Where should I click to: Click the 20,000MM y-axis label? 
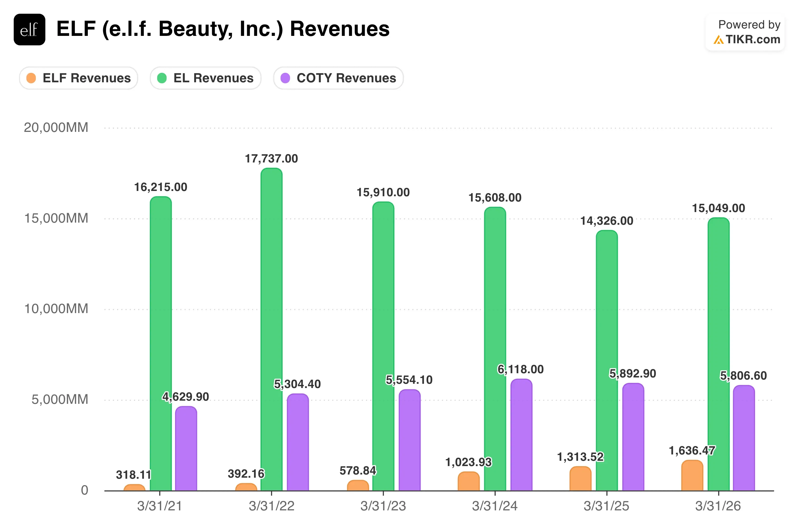(x=56, y=128)
